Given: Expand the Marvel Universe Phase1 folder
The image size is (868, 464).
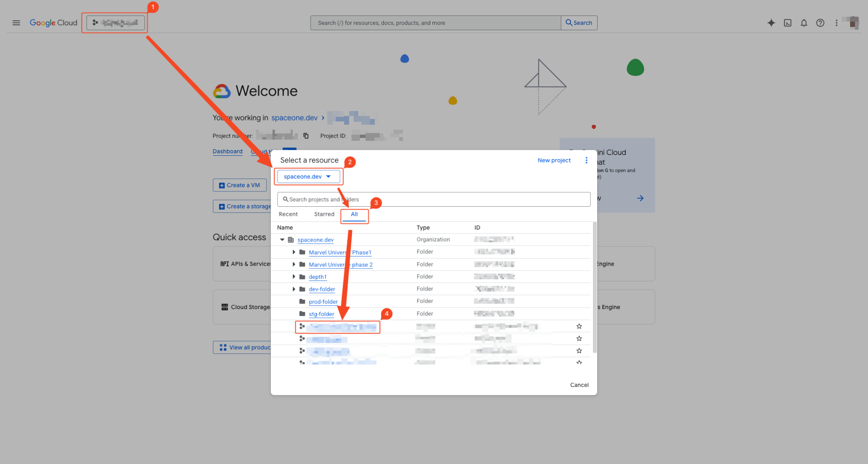Looking at the screenshot, I should 294,252.
